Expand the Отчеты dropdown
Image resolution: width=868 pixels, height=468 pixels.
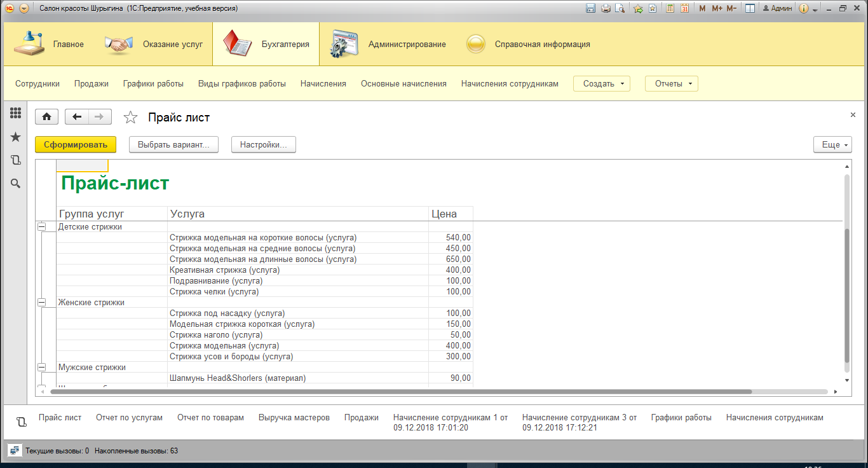pos(672,83)
